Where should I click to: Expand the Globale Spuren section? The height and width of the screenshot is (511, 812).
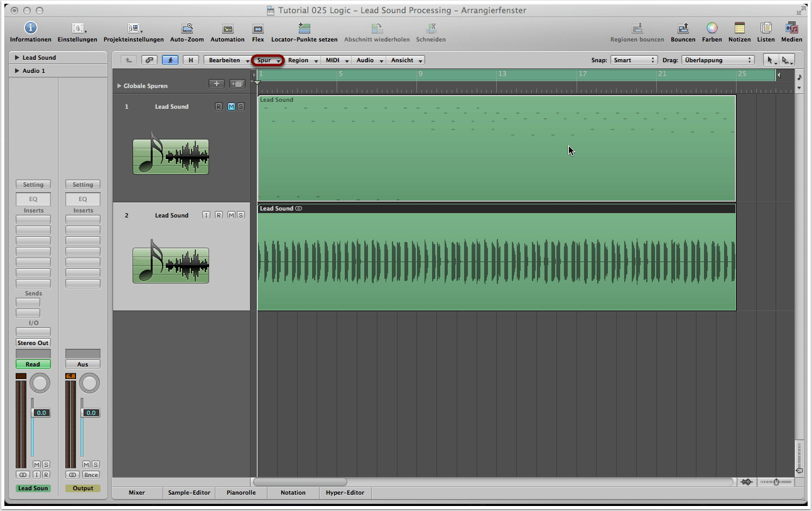pyautogui.click(x=119, y=86)
